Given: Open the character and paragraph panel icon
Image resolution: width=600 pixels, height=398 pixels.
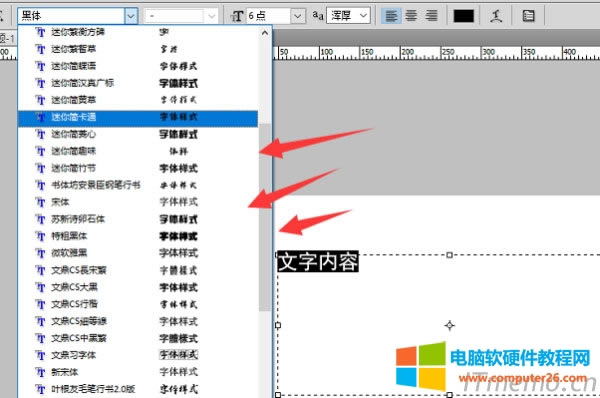Looking at the screenshot, I should pyautogui.click(x=528, y=16).
